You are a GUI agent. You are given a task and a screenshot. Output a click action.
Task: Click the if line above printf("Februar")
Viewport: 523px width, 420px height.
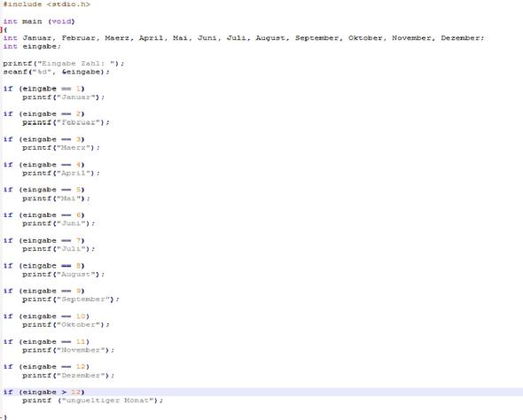(43, 114)
